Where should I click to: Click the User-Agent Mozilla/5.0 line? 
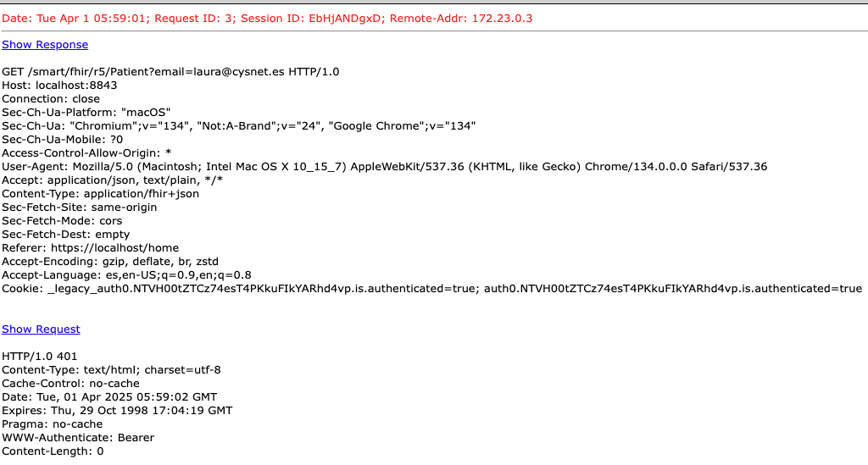click(x=384, y=166)
